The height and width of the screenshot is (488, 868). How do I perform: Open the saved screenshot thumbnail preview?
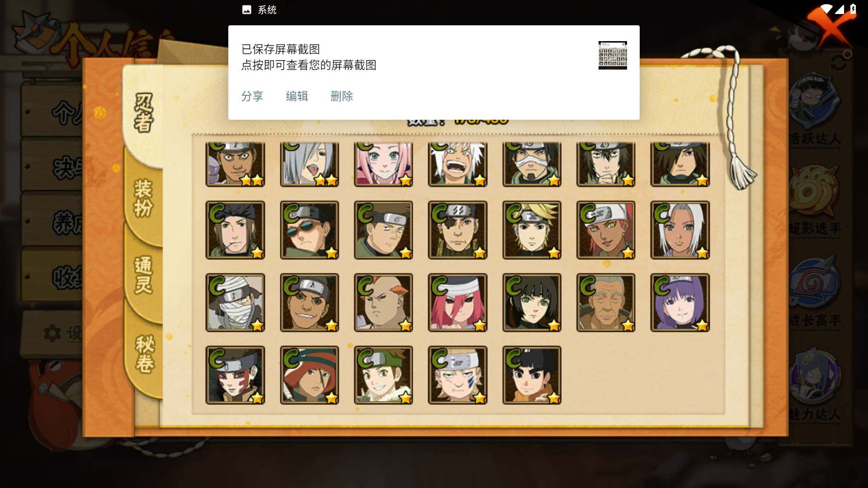click(613, 55)
